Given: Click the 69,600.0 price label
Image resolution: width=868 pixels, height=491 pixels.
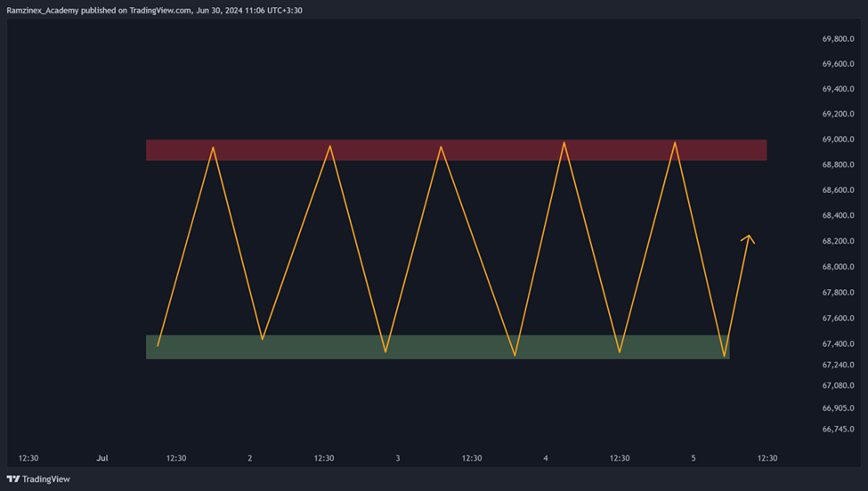Looking at the screenshot, I should tap(838, 63).
